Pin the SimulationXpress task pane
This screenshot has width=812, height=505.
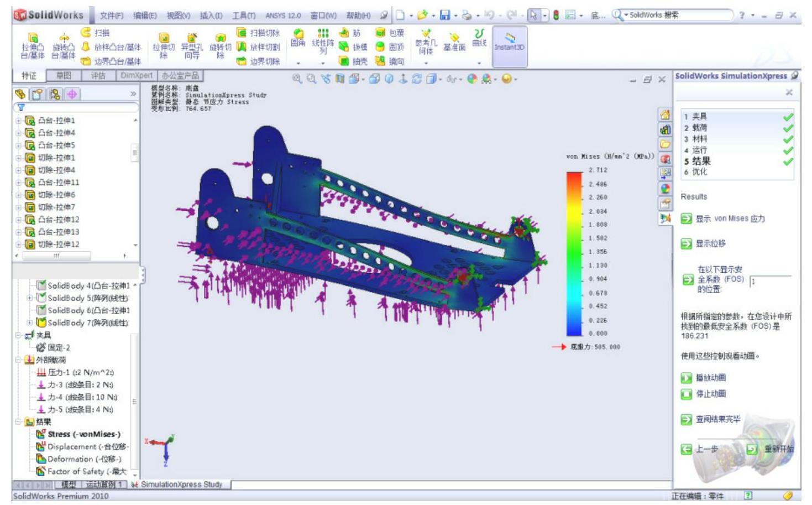point(795,76)
